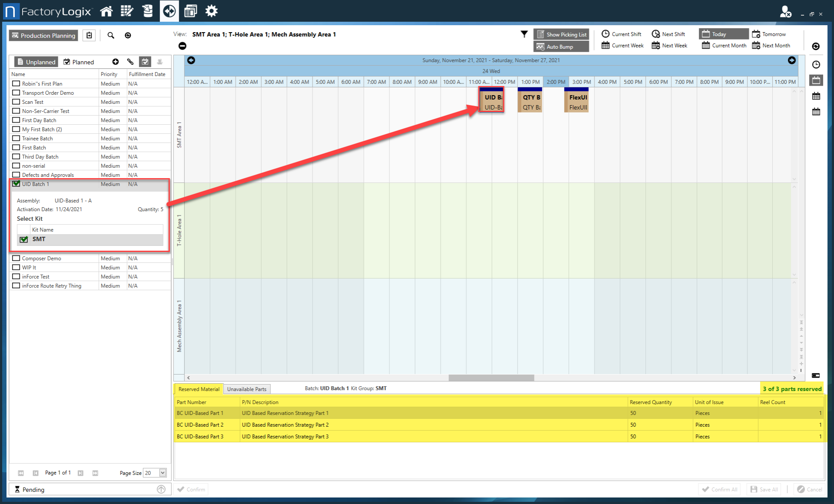Click the clipboard icon next to Production Planning
The height and width of the screenshot is (504, 834).
89,35
